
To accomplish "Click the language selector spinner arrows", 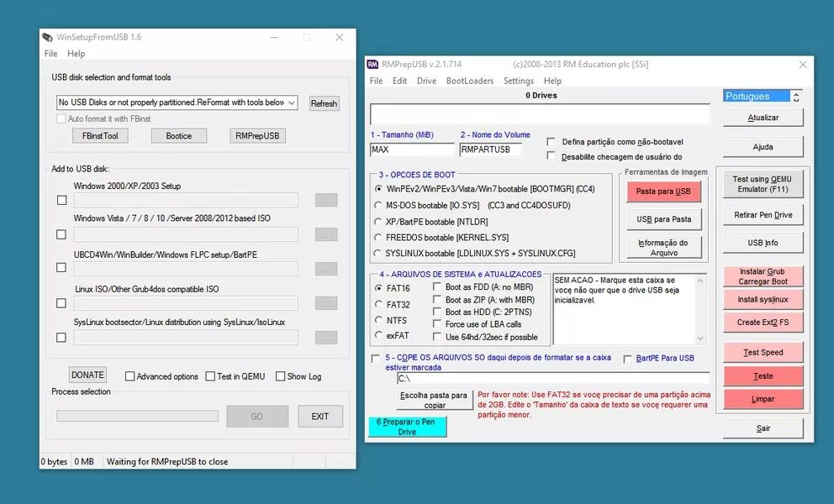I will click(796, 97).
